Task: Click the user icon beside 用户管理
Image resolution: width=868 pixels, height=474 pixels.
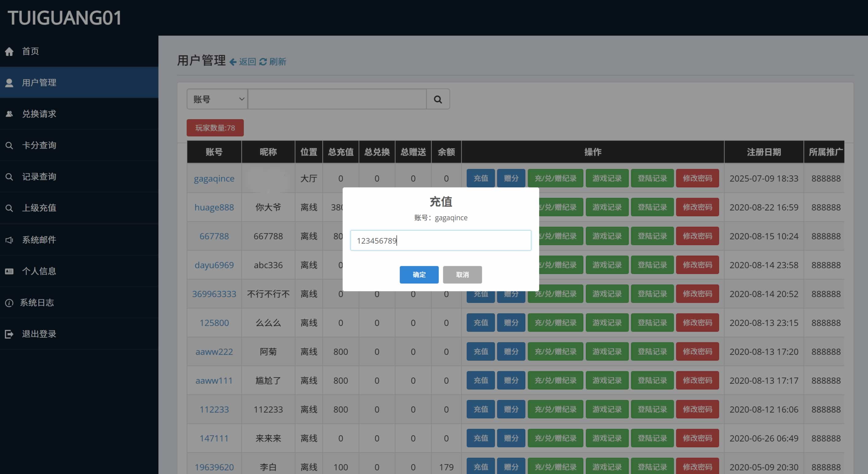Action: pos(9,83)
